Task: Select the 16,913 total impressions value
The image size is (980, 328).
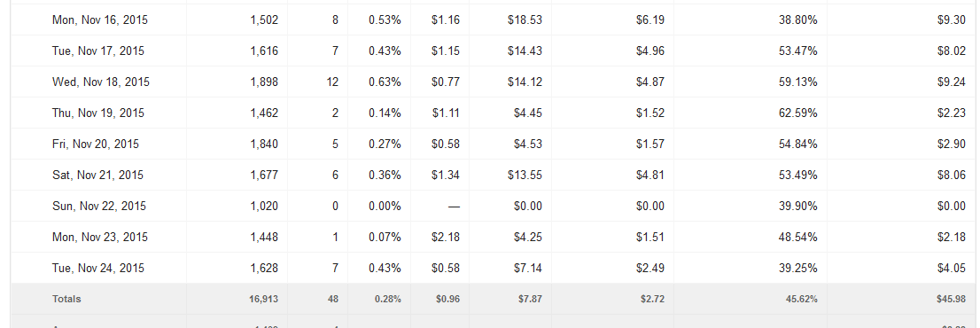Action: pyautogui.click(x=264, y=300)
